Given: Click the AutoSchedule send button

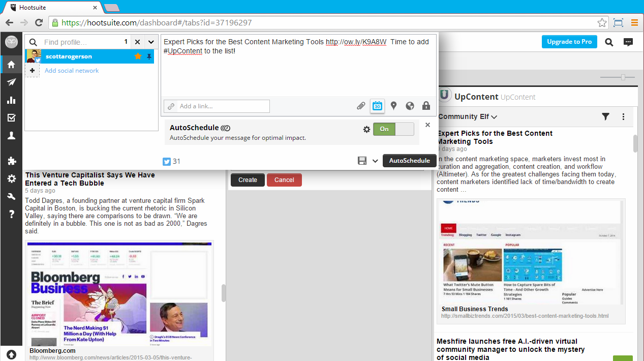Looking at the screenshot, I should coord(409,161).
